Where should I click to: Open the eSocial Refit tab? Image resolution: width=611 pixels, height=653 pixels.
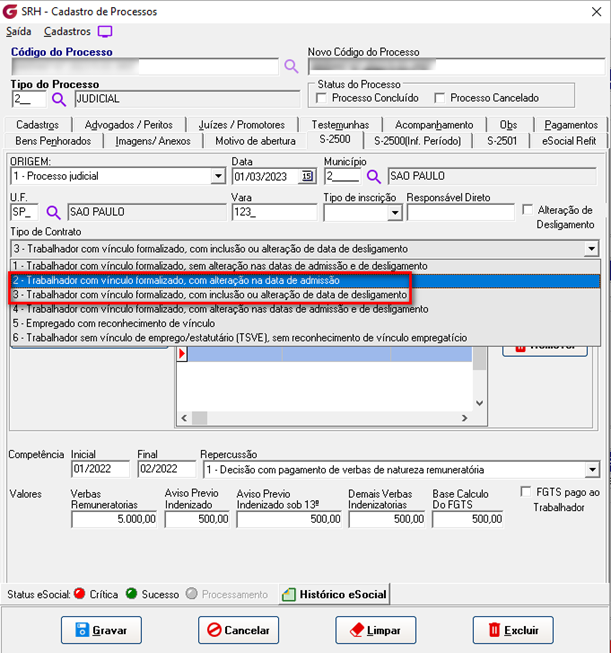coord(569,141)
